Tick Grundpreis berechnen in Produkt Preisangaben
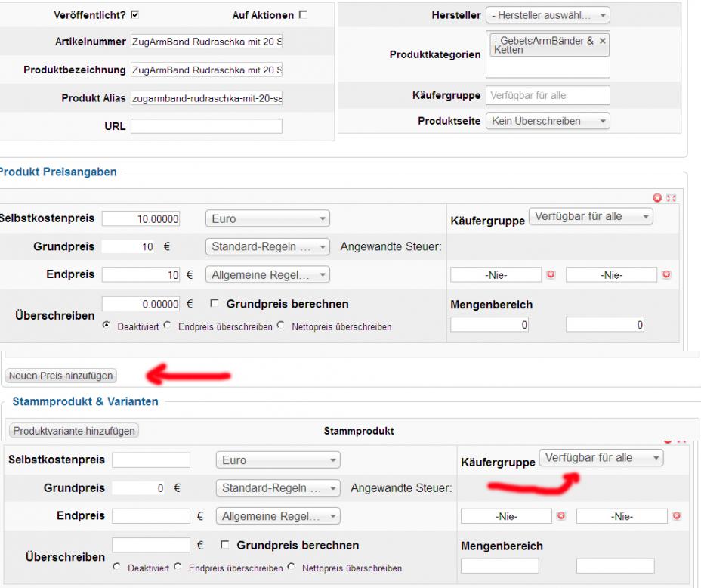Viewport: 701px width, 588px height. (215, 303)
